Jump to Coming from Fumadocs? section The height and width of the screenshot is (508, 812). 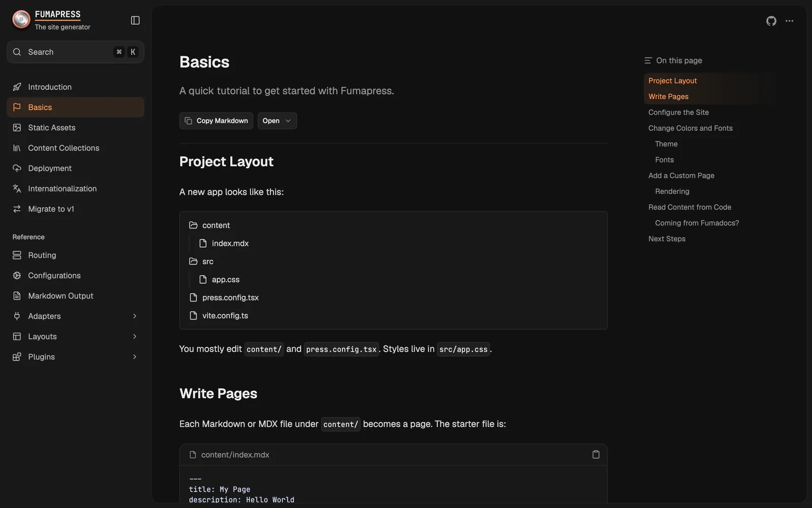click(697, 223)
